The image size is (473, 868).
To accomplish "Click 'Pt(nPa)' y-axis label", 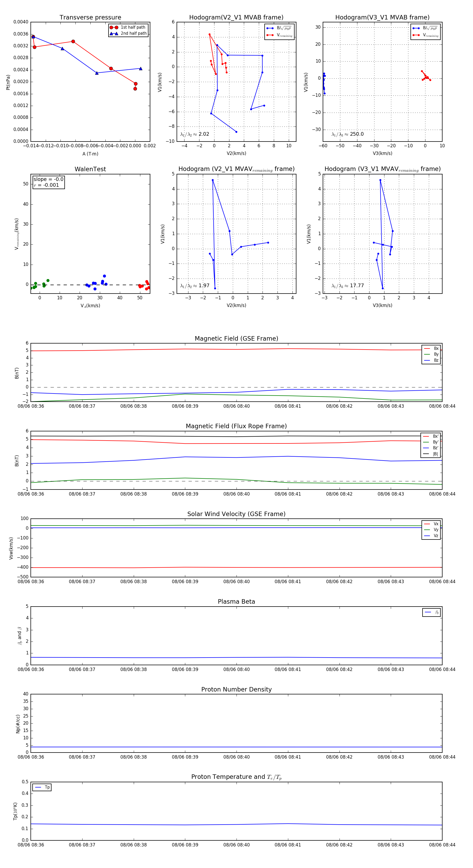I will point(8,82).
